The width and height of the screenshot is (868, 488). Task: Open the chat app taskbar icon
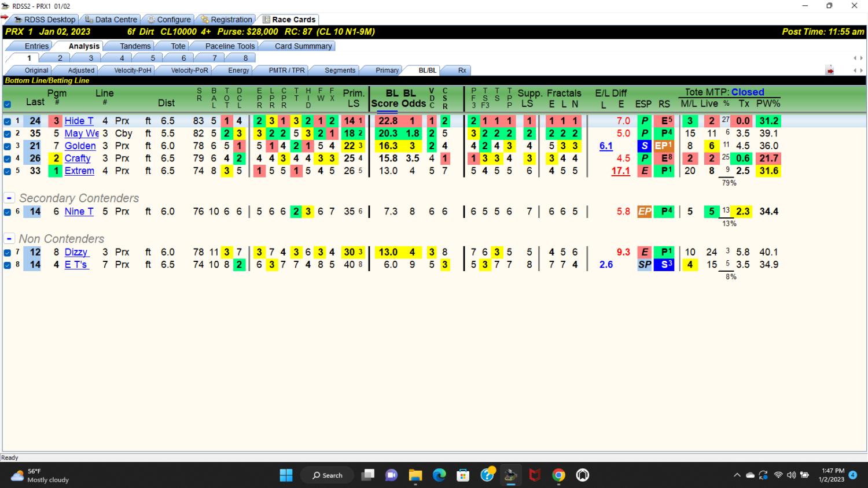pos(392,475)
